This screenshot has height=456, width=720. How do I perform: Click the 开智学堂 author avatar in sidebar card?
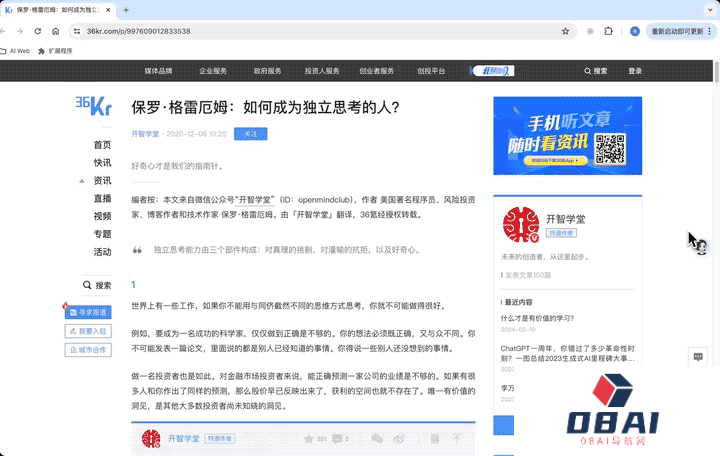pyautogui.click(x=520, y=225)
